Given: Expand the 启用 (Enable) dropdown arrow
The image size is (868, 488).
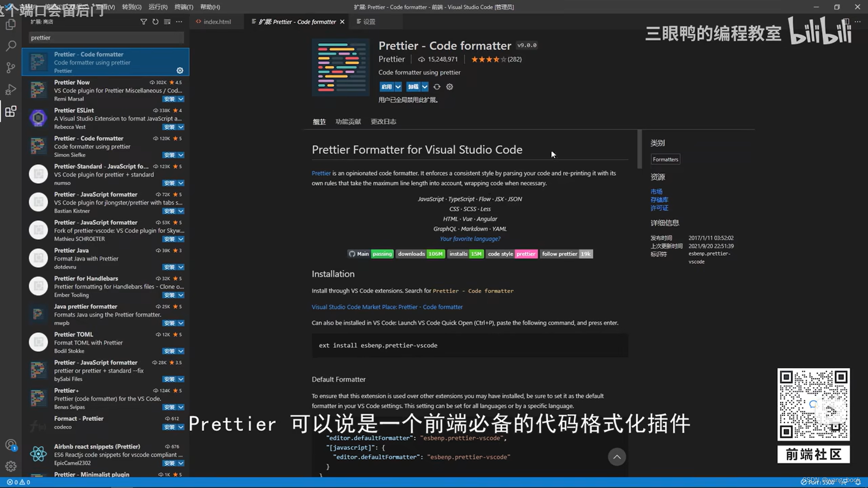Looking at the screenshot, I should point(398,87).
